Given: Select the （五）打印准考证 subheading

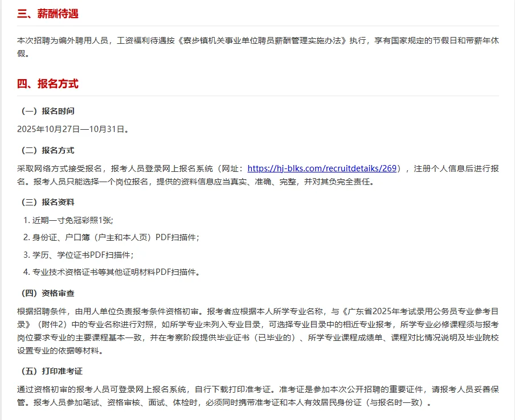Looking at the screenshot, I should [x=52, y=371].
